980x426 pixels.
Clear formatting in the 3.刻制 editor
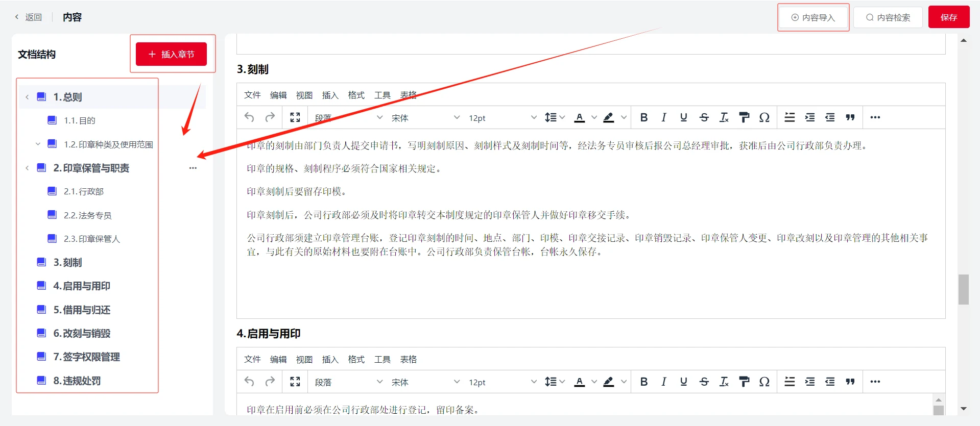[724, 117]
